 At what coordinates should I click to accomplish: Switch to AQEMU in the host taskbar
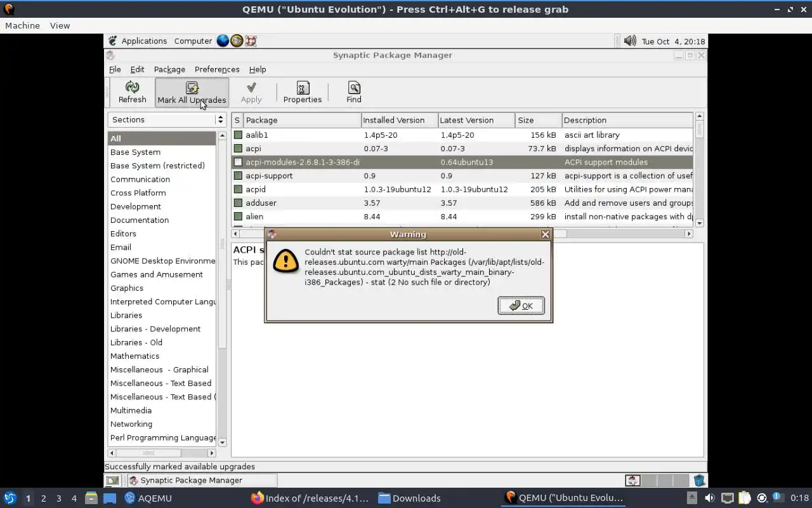(x=148, y=498)
